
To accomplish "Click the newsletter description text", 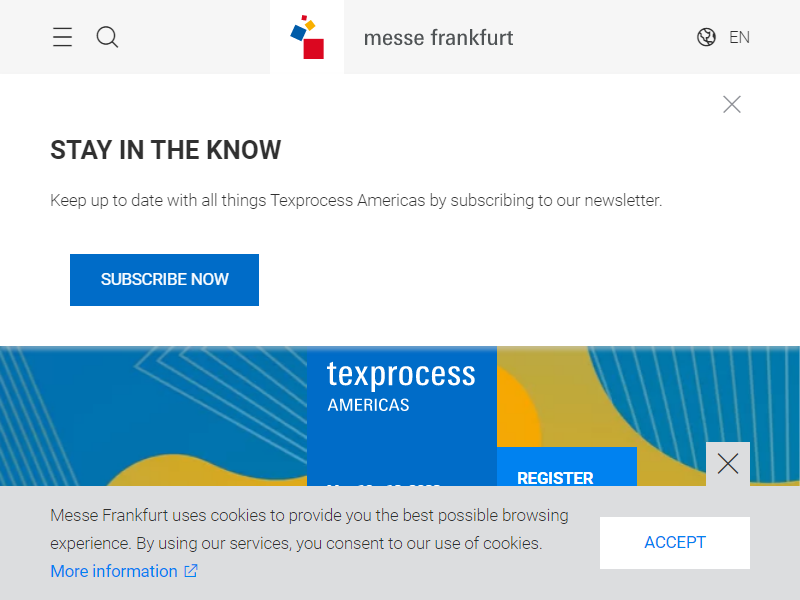I will (356, 201).
